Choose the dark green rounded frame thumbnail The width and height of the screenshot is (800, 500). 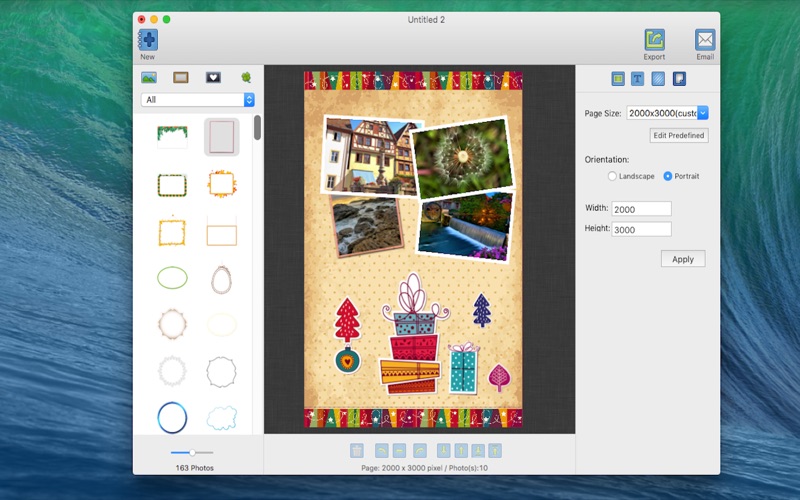(172, 185)
